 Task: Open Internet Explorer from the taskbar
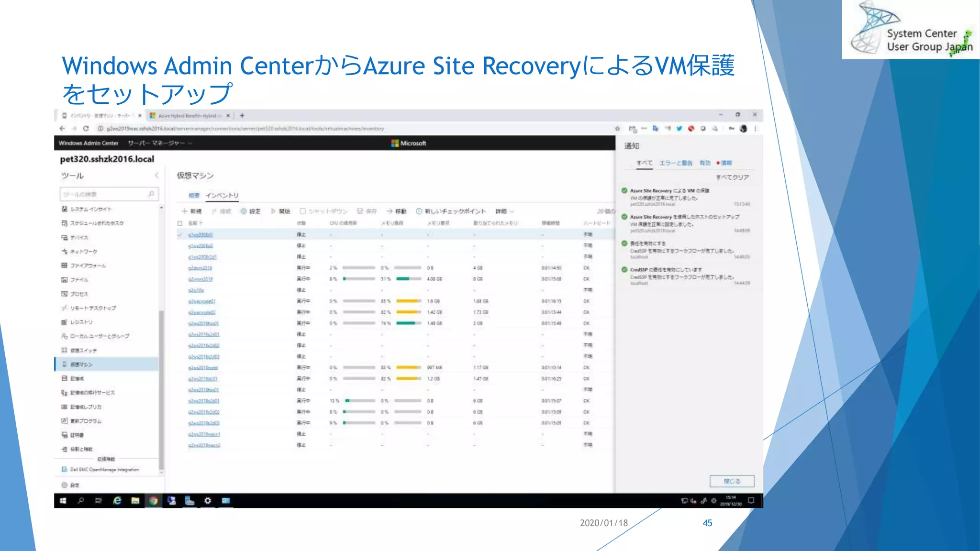pyautogui.click(x=117, y=500)
